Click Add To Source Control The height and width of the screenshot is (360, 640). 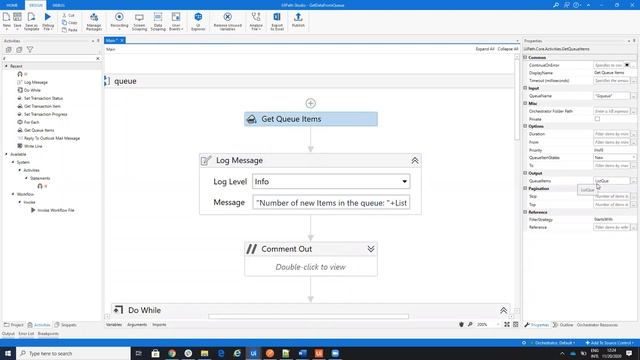point(610,343)
